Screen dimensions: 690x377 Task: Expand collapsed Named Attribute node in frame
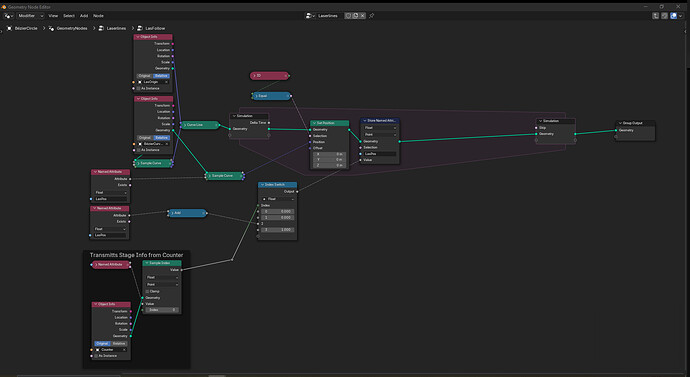tap(95, 264)
